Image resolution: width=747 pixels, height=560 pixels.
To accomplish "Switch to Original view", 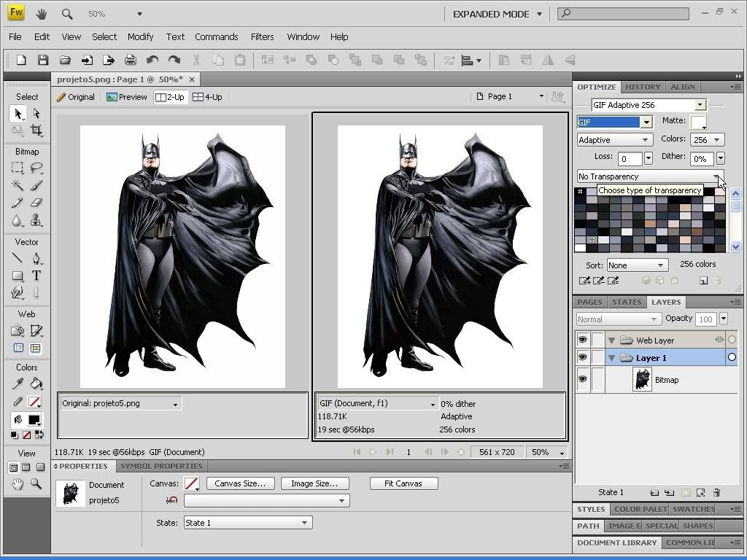I will coord(76,97).
